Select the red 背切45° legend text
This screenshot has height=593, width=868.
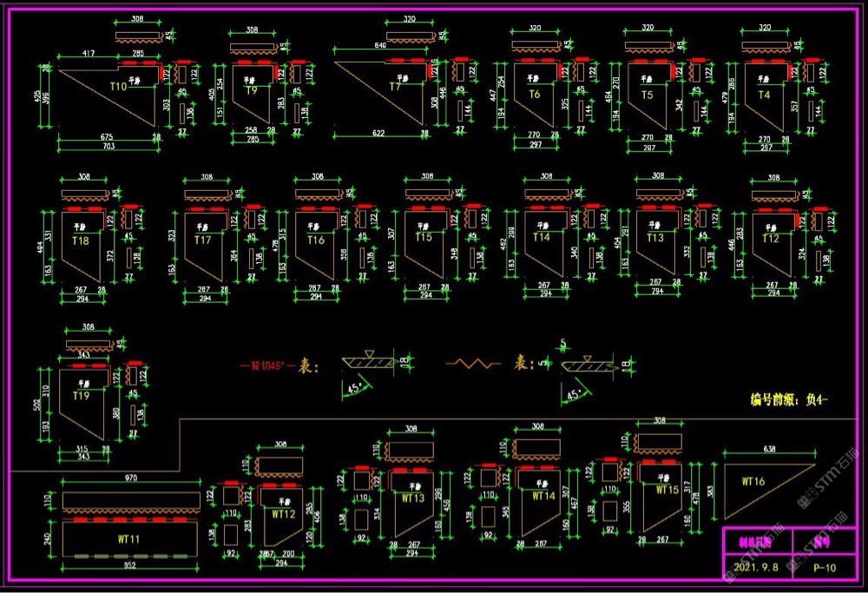click(x=268, y=365)
